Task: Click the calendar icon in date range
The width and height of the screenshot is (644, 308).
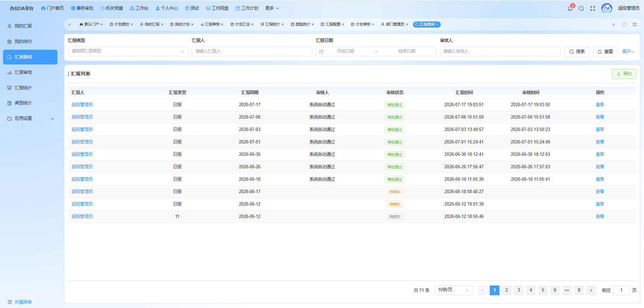Action: [321, 51]
